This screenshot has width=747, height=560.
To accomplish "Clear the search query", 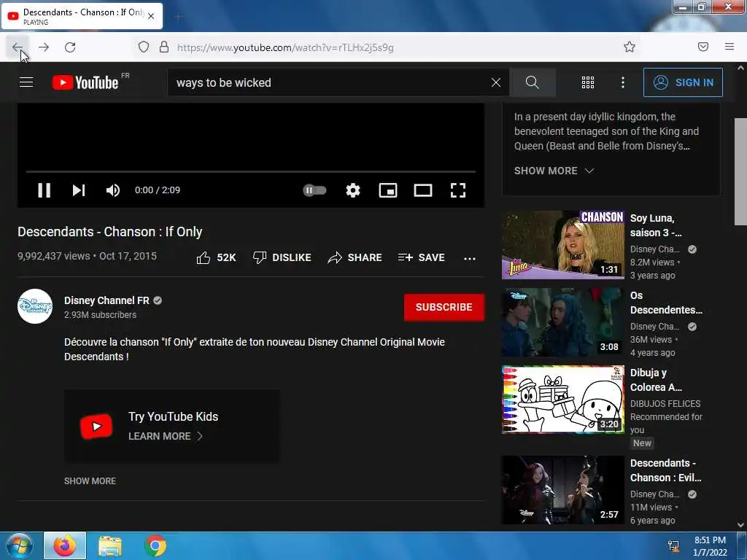I will click(x=496, y=82).
